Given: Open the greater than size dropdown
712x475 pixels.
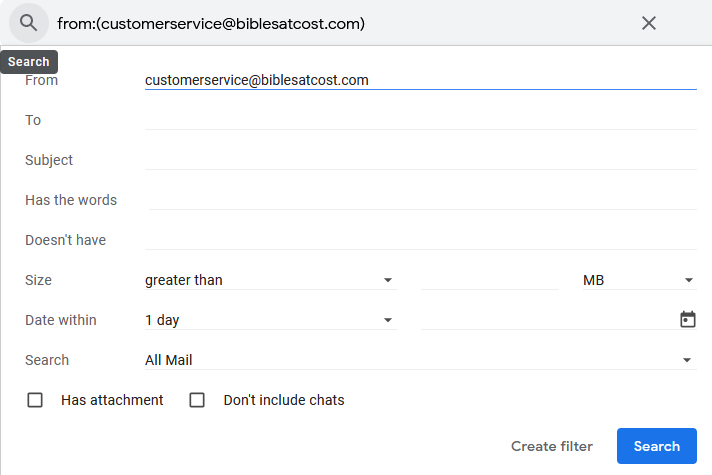Looking at the screenshot, I should pos(271,280).
